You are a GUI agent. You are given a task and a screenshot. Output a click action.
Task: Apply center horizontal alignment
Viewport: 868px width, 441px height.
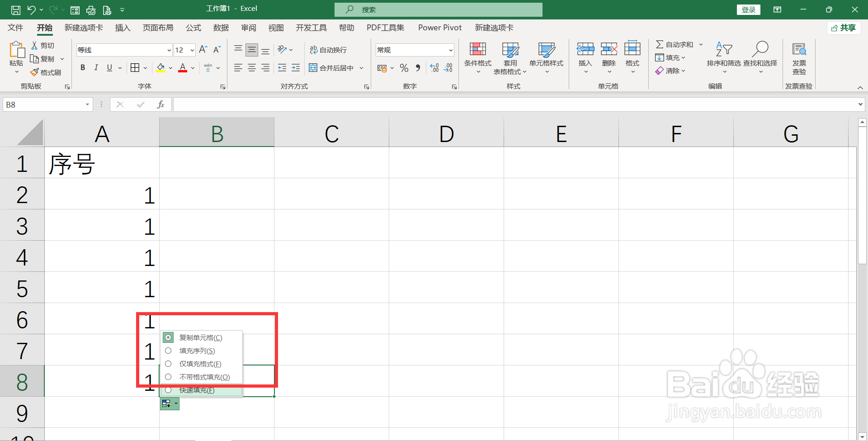tap(252, 68)
